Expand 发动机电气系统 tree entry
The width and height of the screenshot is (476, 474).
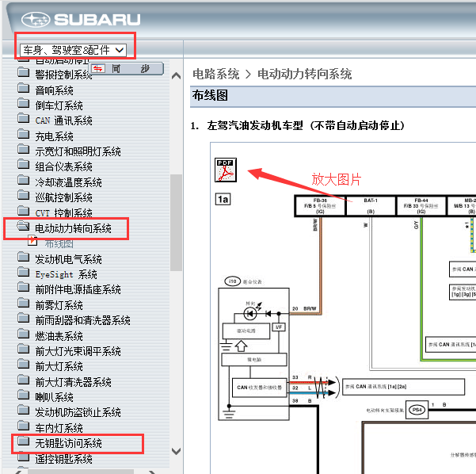coord(68,259)
